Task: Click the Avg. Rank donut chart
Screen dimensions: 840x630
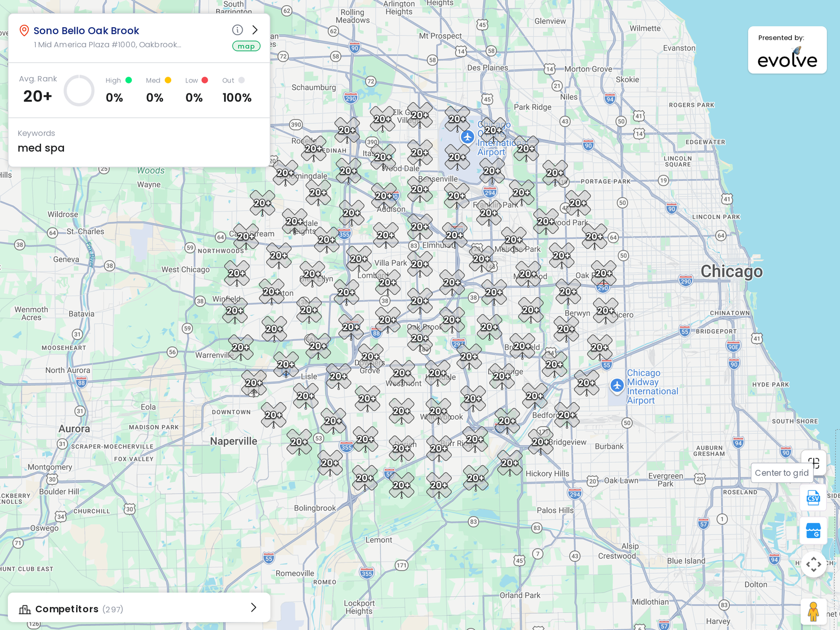Action: tap(79, 90)
